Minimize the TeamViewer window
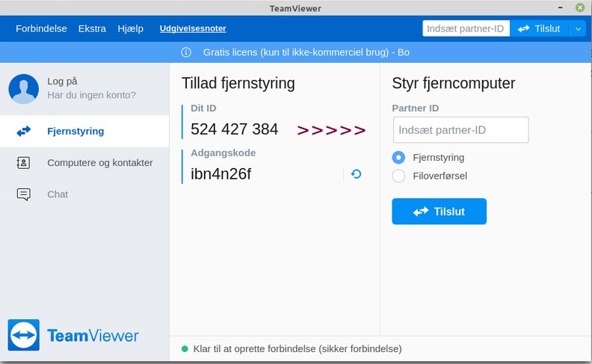The image size is (592, 364). (x=561, y=7)
